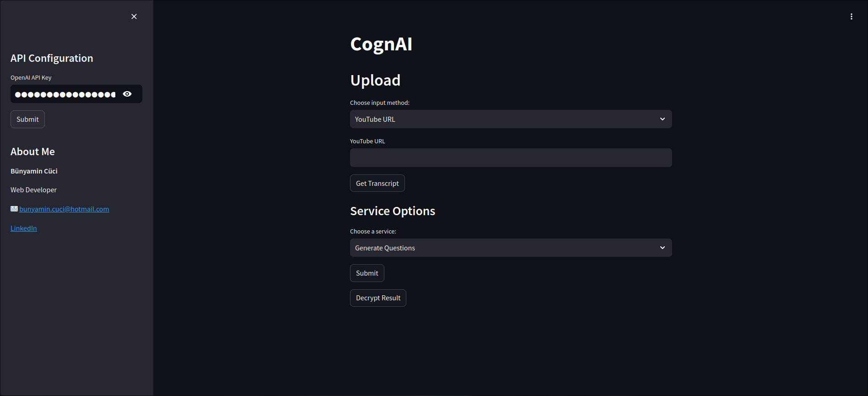868x396 pixels.
Task: Click the API Configuration sidebar heading
Action: click(x=52, y=58)
